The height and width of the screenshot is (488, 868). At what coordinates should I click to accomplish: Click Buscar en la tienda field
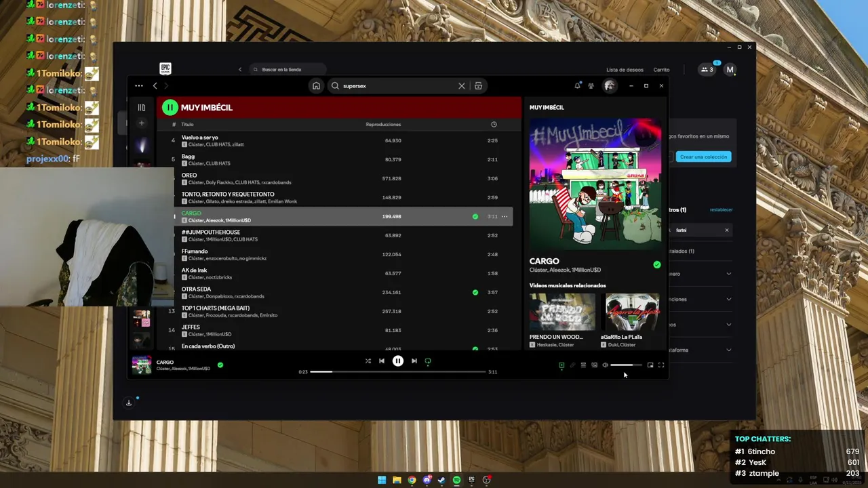[288, 70]
